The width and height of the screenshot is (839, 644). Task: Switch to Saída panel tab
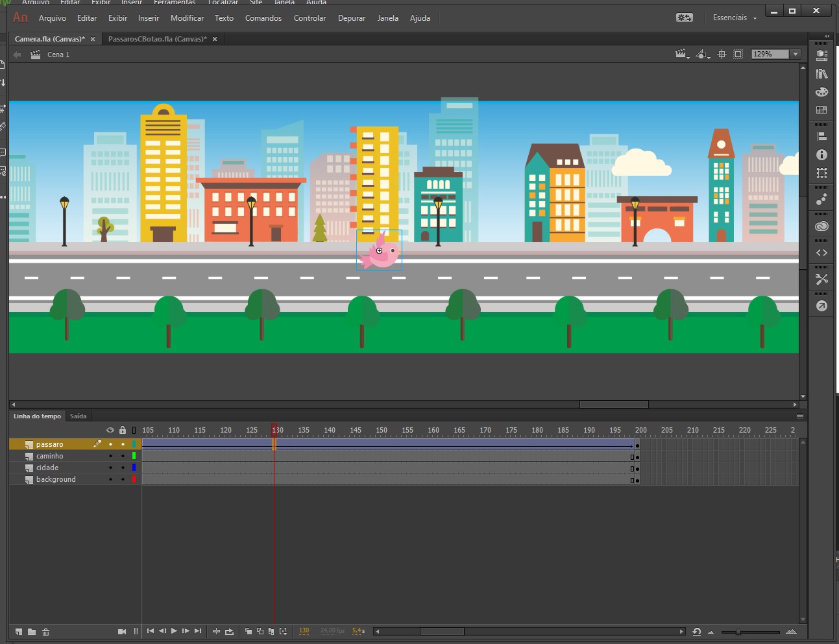coord(78,416)
